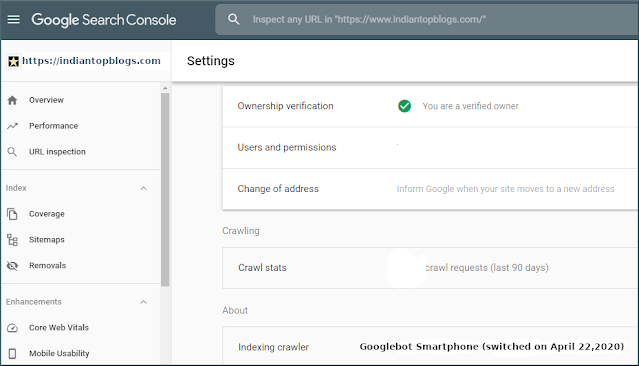
Task: Open the Performance report
Action: coord(53,126)
